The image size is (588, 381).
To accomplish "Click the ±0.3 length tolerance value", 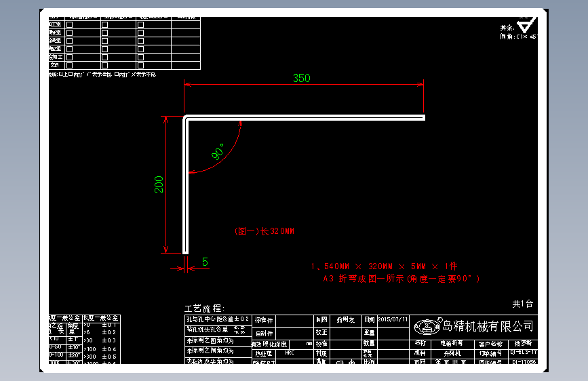I will (x=109, y=340).
